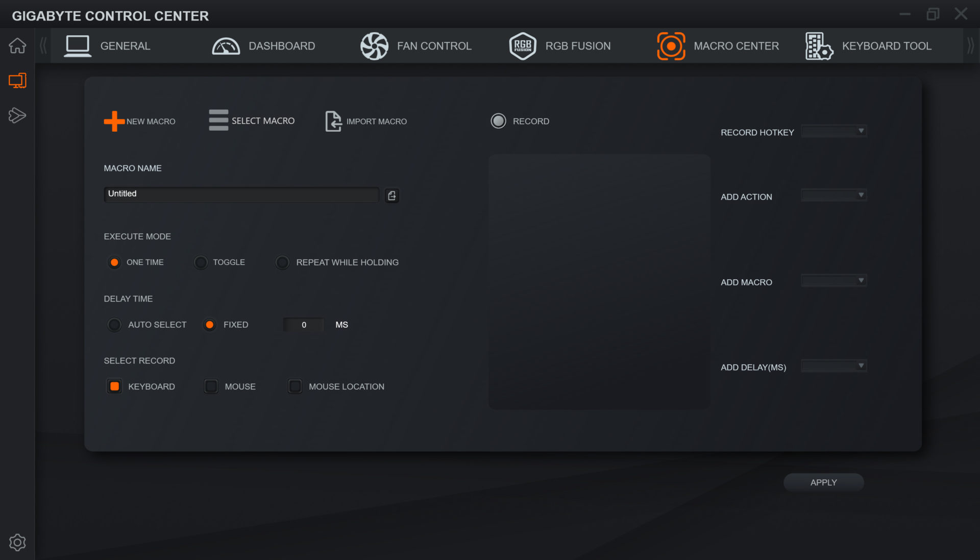Click the paper plane sidebar icon
The height and width of the screenshot is (560, 980).
[17, 115]
